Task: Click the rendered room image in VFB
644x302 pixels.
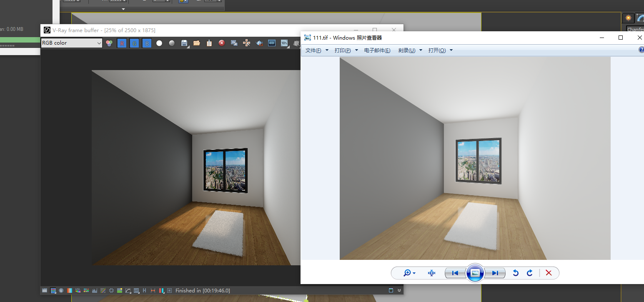Action: 196,167
